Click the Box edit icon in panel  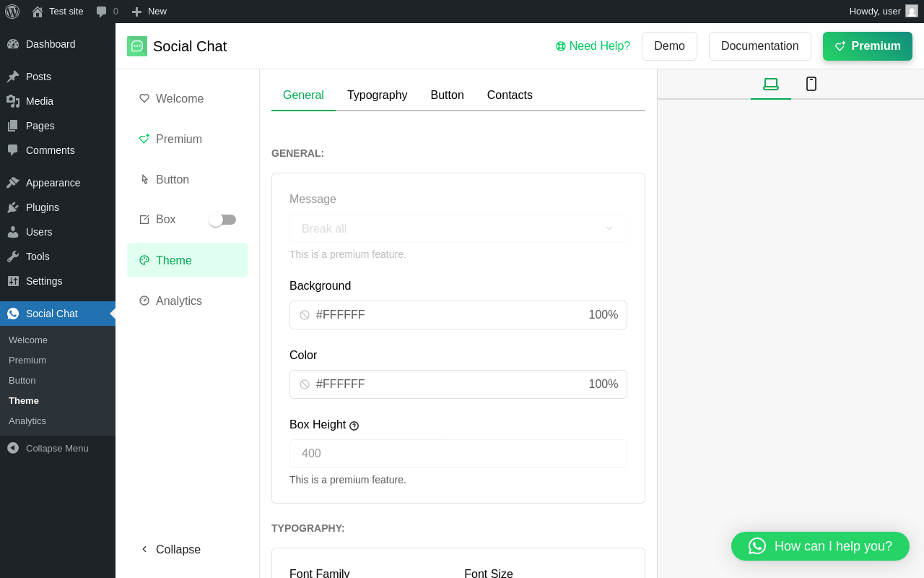[x=144, y=220]
